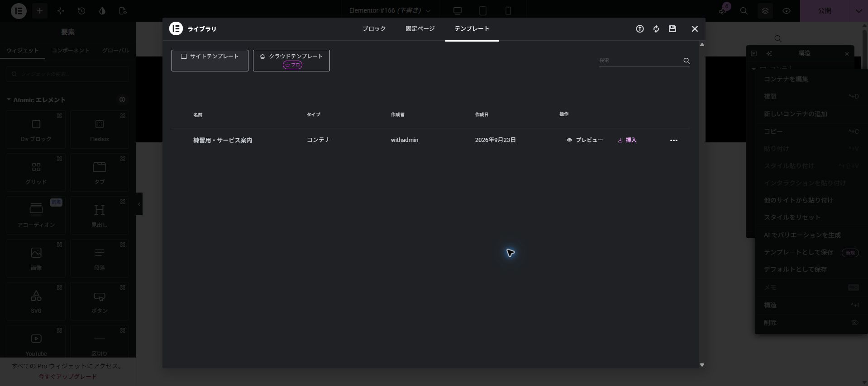Sort templates by 名前 column
Screen dimensions: 868x386
click(198, 115)
